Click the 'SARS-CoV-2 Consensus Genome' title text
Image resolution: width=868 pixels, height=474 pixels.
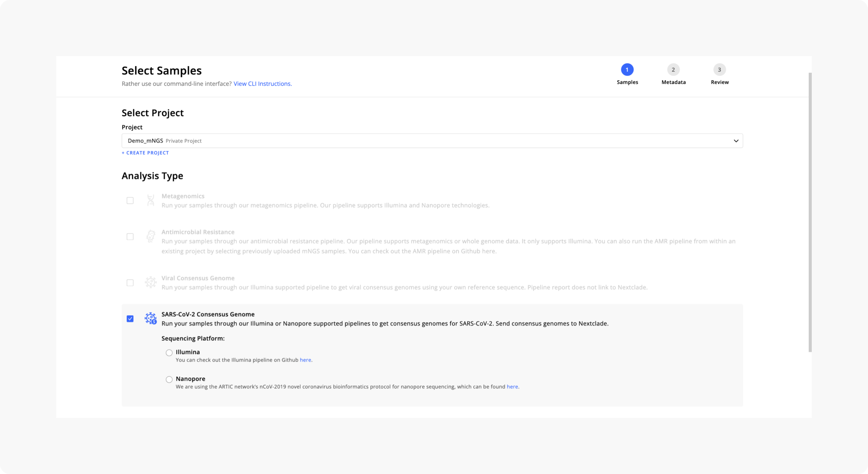point(208,314)
